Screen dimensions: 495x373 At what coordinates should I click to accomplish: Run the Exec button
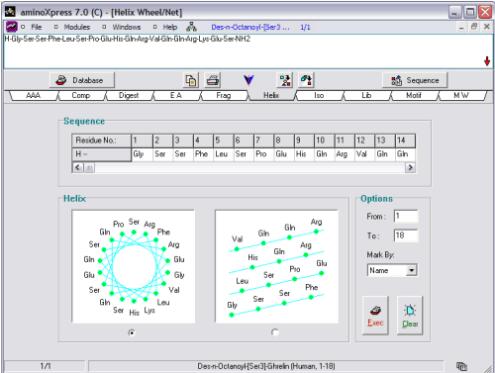375,315
